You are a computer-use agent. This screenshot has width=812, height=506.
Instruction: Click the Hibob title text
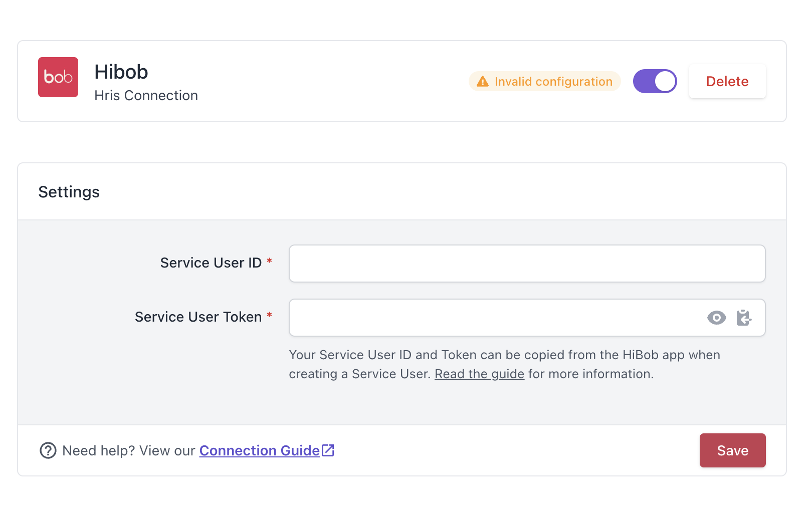tap(121, 72)
